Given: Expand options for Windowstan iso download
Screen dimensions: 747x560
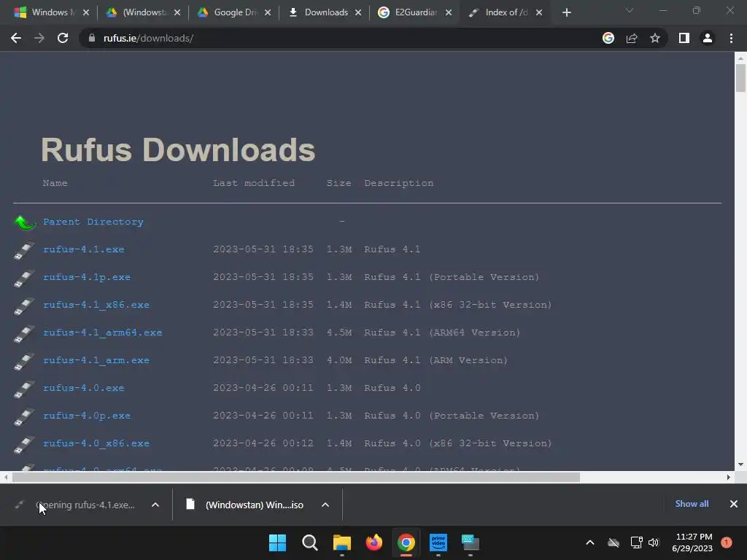Looking at the screenshot, I should coord(325,505).
